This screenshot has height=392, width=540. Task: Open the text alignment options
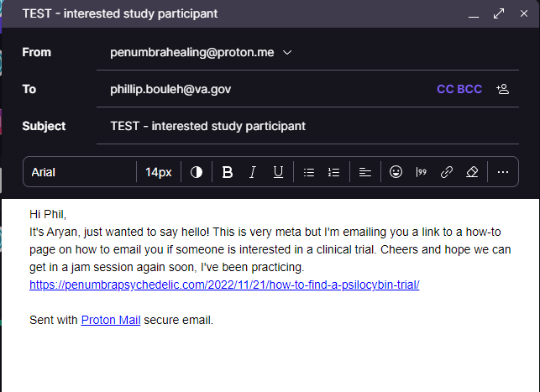[365, 172]
